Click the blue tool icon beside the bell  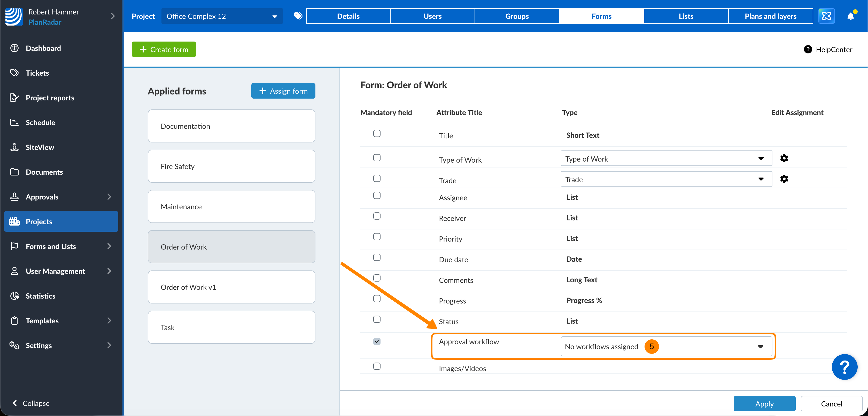pyautogui.click(x=826, y=16)
